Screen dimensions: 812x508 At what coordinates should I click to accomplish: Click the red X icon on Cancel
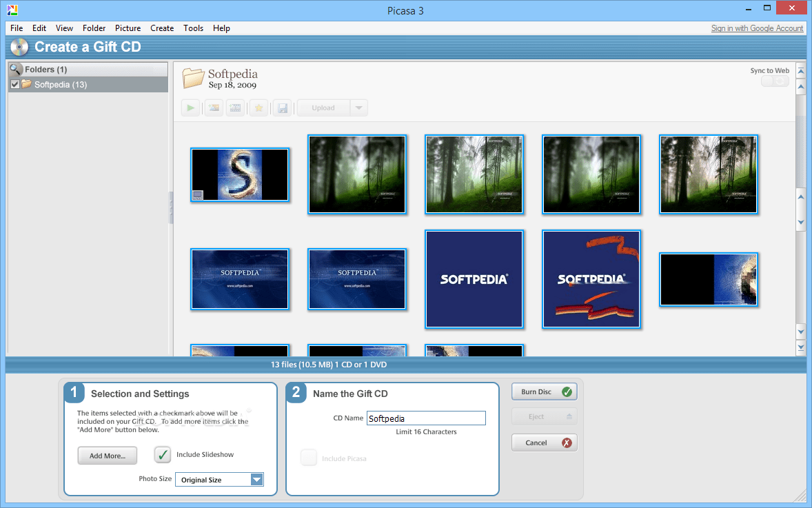[x=567, y=443]
